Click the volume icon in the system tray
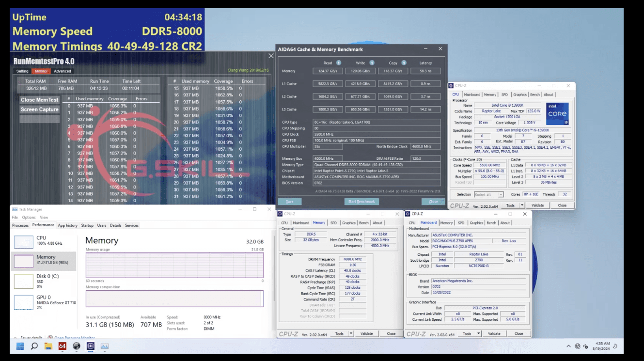The image size is (644, 361). pyautogui.click(x=585, y=346)
